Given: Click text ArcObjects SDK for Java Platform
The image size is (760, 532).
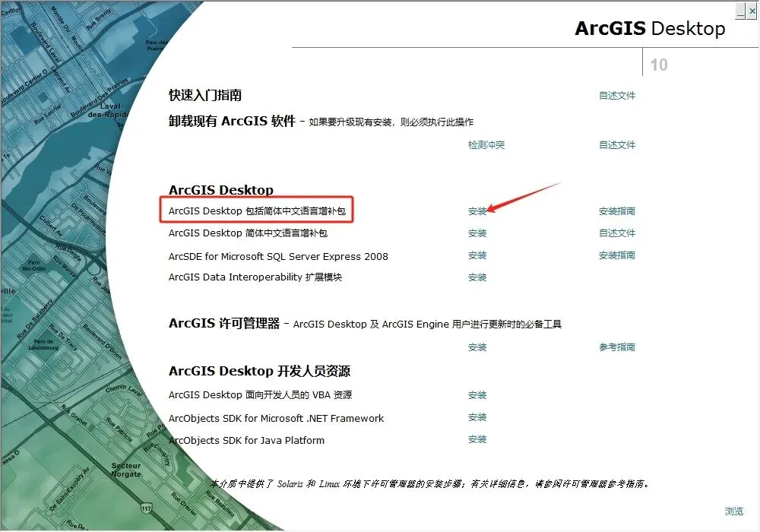Looking at the screenshot, I should click(x=246, y=441).
